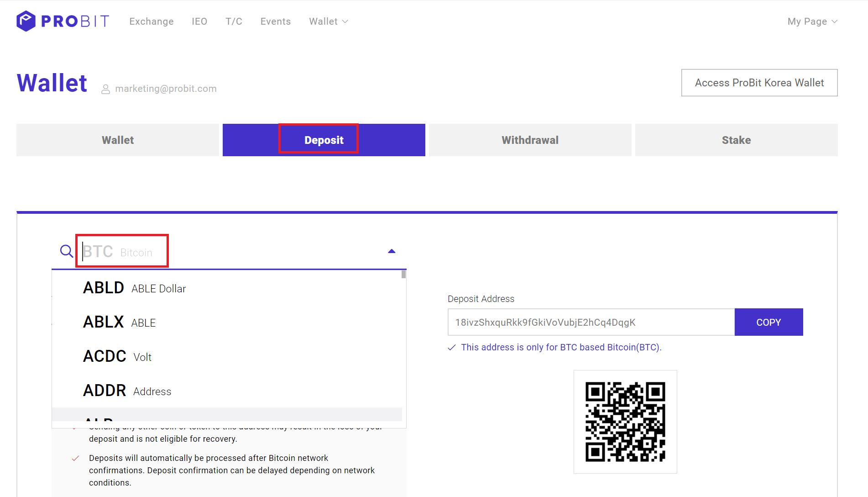Click the Deposit Address label
This screenshot has height=497, width=868.
pyautogui.click(x=481, y=299)
